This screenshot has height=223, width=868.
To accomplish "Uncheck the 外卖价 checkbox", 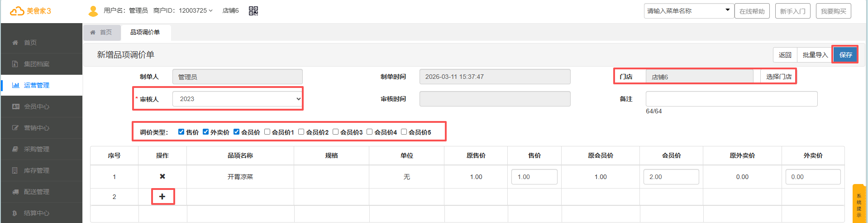I will [x=205, y=132].
